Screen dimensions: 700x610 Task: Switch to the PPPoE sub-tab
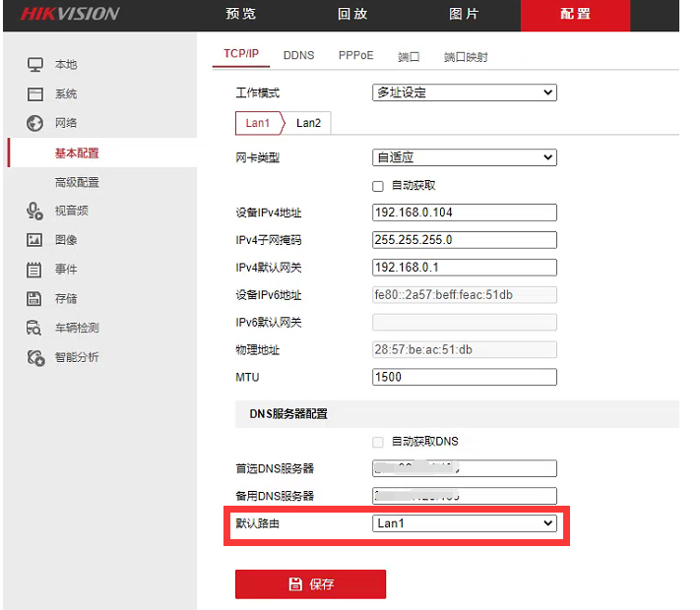(x=355, y=55)
